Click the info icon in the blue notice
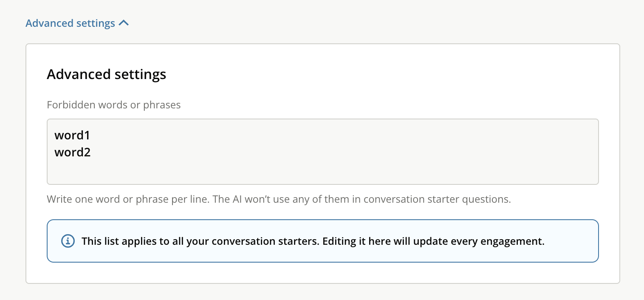Viewport: 644px width, 300px height. [68, 241]
